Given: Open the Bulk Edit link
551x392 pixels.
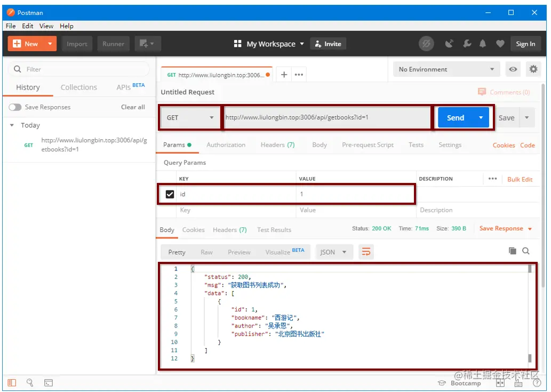Looking at the screenshot, I should 520,179.
